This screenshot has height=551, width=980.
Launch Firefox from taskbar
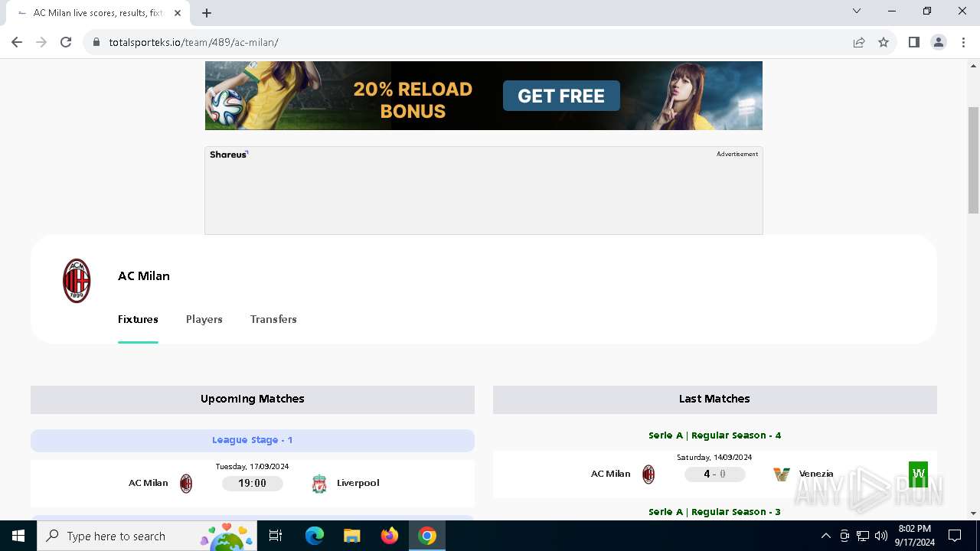[x=390, y=536]
